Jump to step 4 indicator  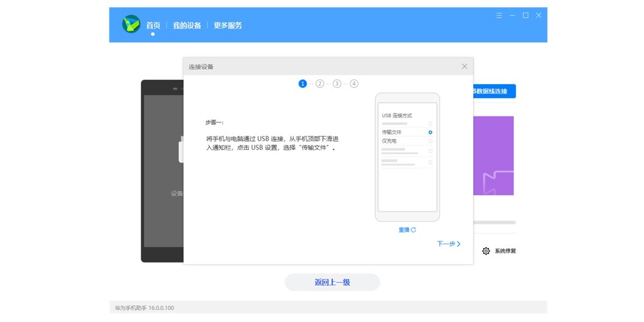pyautogui.click(x=354, y=84)
